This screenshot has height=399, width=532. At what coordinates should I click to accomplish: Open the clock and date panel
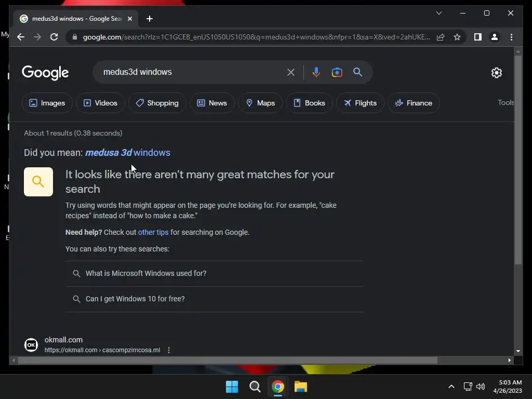click(508, 387)
